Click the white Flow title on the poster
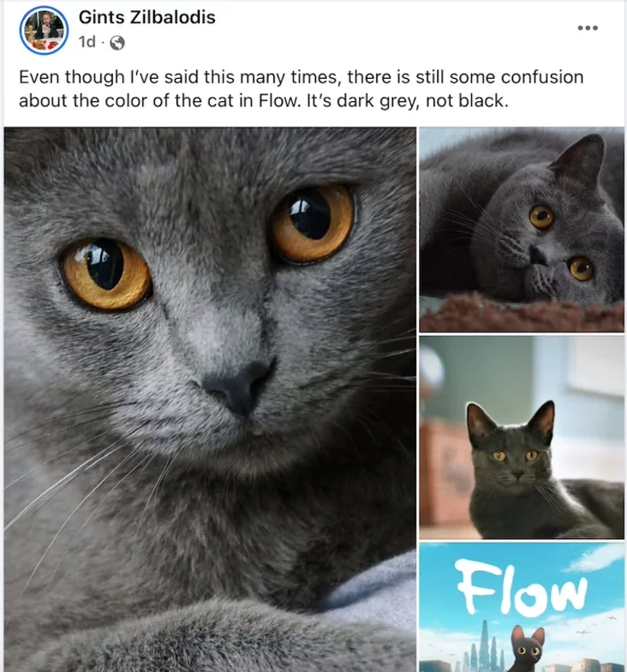Screen dimensions: 627x672 click(x=521, y=586)
